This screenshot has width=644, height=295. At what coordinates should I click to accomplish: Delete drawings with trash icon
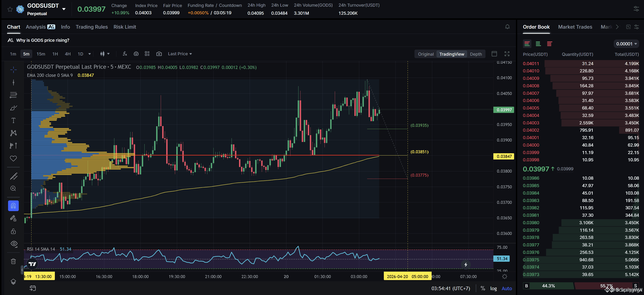coord(14,261)
